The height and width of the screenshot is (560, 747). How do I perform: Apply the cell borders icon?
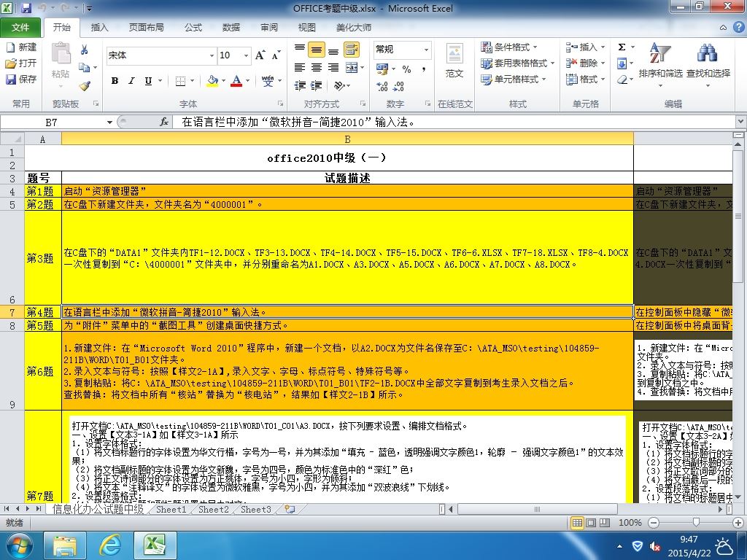[x=181, y=81]
